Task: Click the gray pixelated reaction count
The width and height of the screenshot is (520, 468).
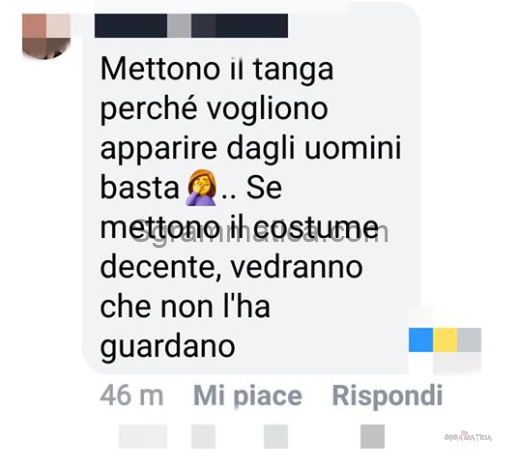Action: pos(469,340)
